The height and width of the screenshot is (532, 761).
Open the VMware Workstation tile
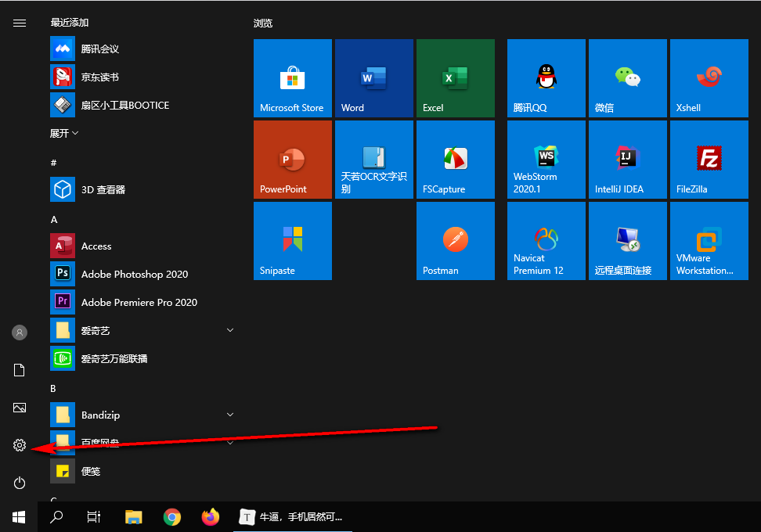click(709, 241)
